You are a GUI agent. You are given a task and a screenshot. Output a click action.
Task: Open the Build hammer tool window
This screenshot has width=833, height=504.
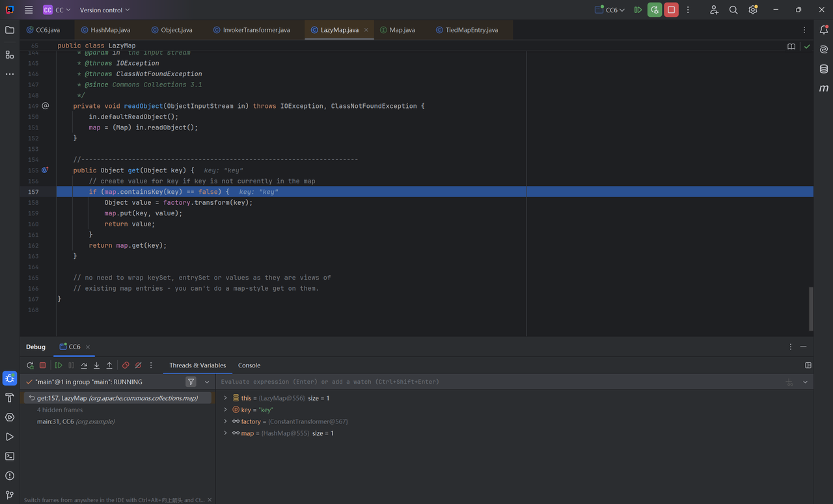[9, 397]
